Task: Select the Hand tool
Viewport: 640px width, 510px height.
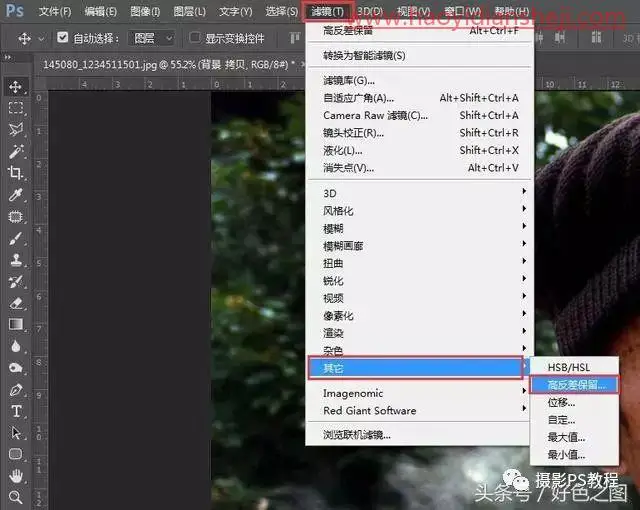Action: tap(16, 475)
